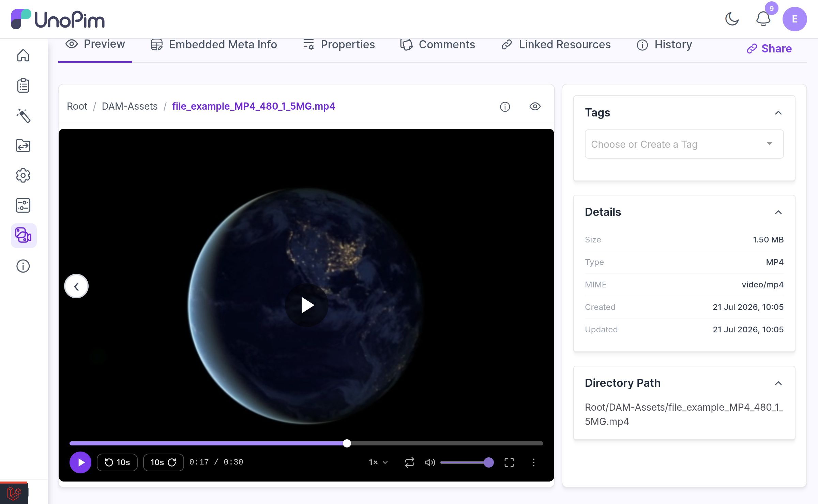Click the MP4 type value
The width and height of the screenshot is (818, 504).
point(775,262)
